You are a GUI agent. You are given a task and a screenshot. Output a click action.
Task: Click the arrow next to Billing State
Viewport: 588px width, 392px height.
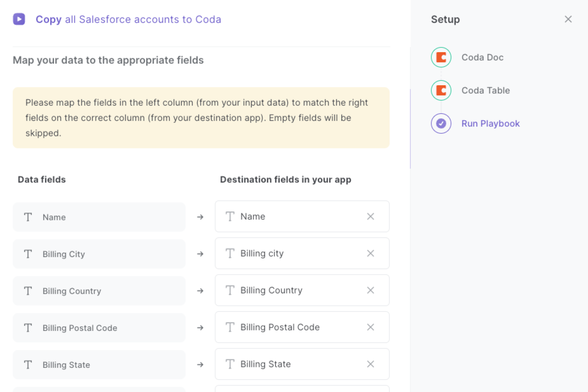point(200,364)
